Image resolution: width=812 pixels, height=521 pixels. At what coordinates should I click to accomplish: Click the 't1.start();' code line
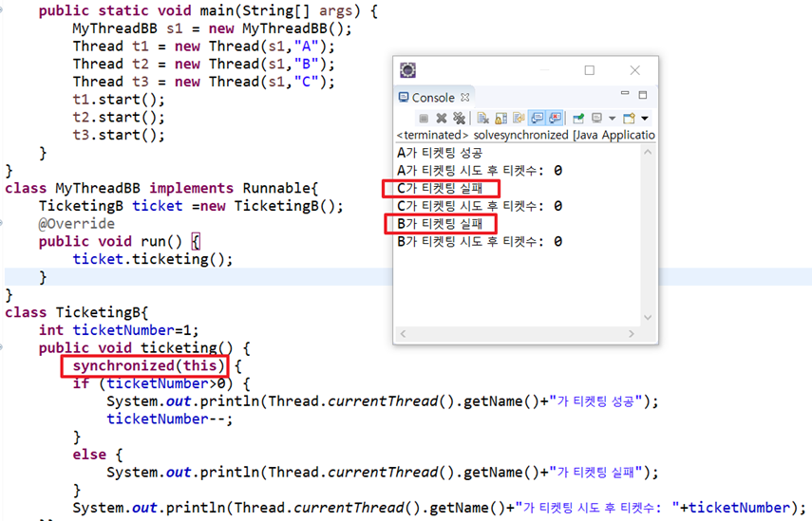[x=119, y=100]
